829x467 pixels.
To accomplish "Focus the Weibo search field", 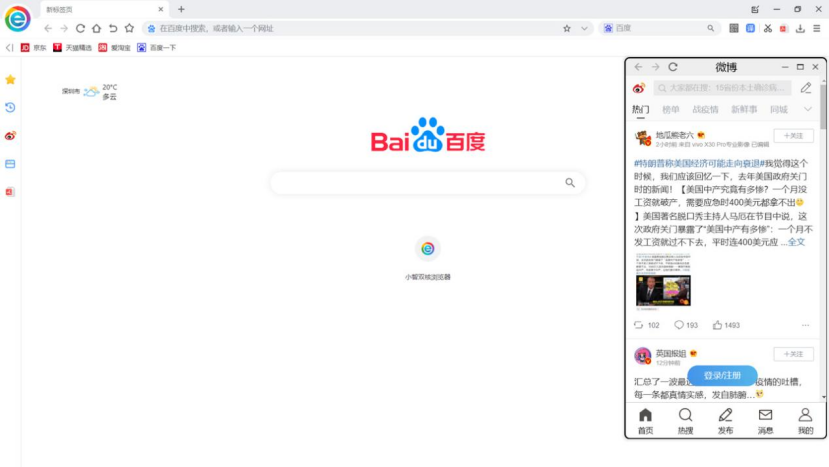I will pyautogui.click(x=723, y=88).
